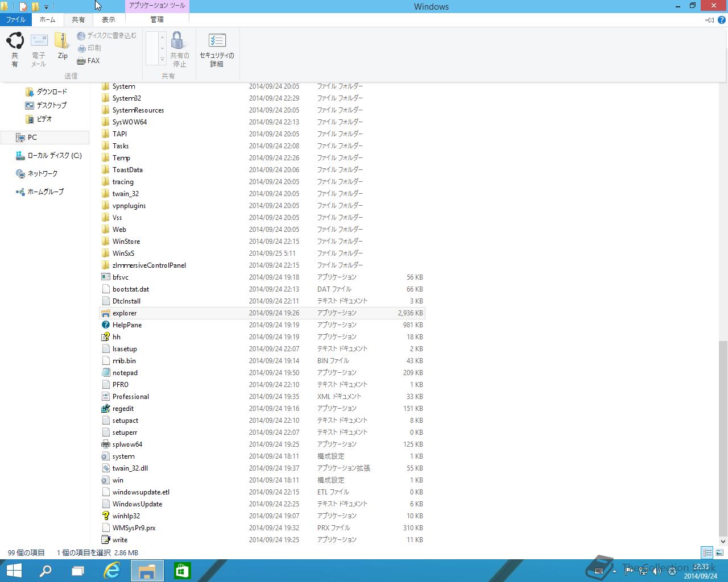The width and height of the screenshot is (728, 582).
Task: Select the Temp folder row
Action: [262, 158]
